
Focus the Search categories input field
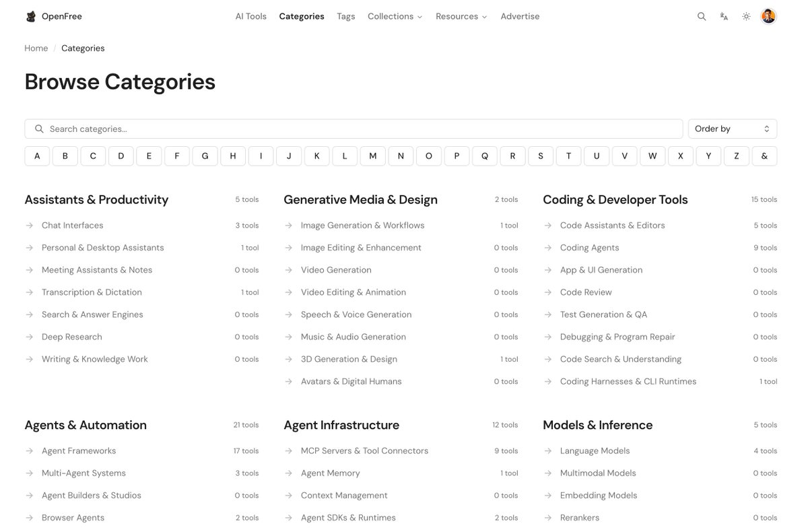pos(353,129)
